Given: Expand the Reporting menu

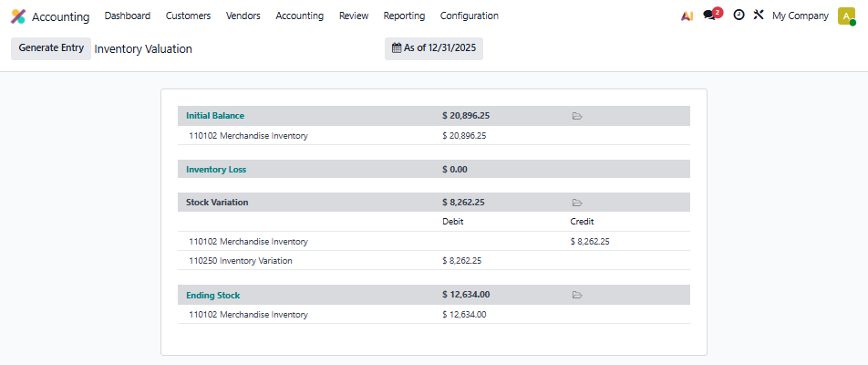Looking at the screenshot, I should click(x=404, y=16).
